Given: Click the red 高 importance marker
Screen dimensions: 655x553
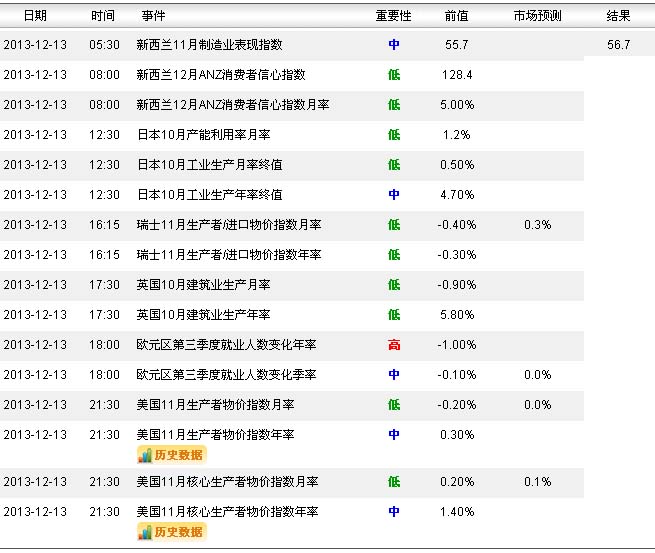Looking at the screenshot, I should pos(394,345).
